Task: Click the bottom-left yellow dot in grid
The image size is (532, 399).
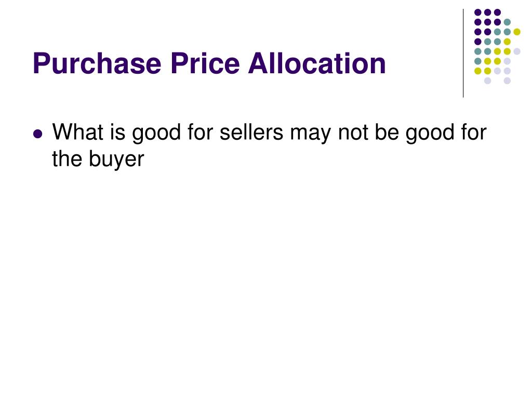Action: coord(478,71)
